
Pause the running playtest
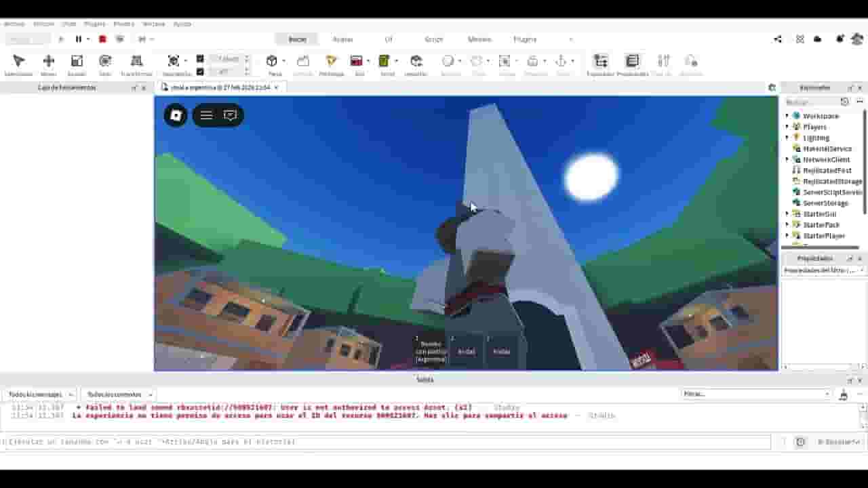pyautogui.click(x=79, y=39)
